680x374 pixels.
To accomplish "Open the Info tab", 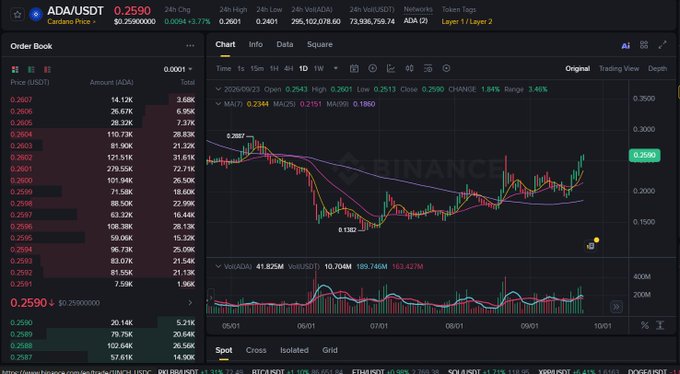I will [255, 44].
